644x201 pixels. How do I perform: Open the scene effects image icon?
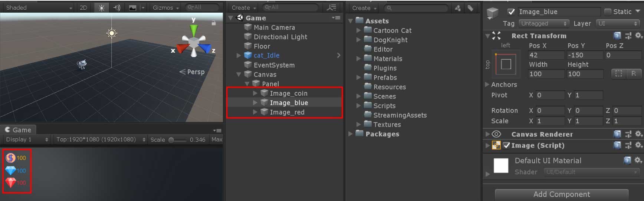(132, 7)
